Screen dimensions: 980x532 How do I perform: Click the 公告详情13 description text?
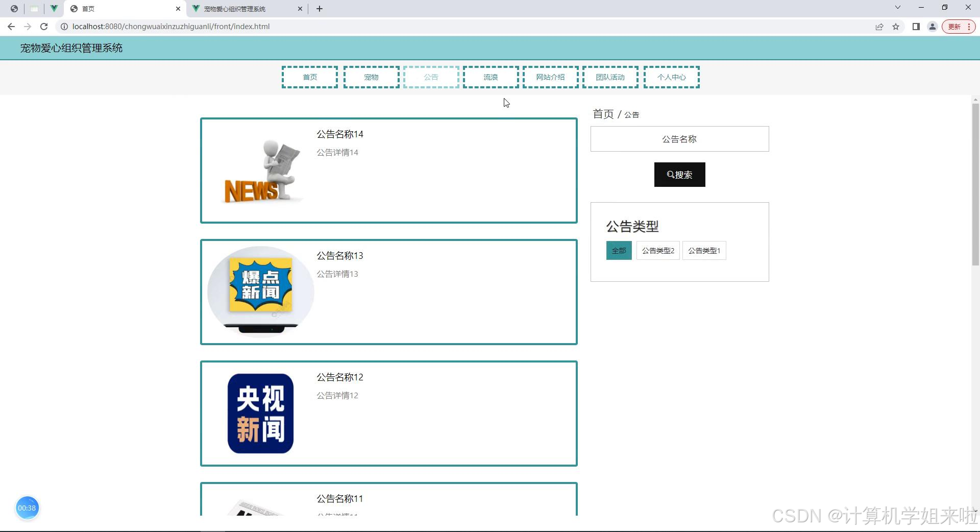(x=337, y=274)
